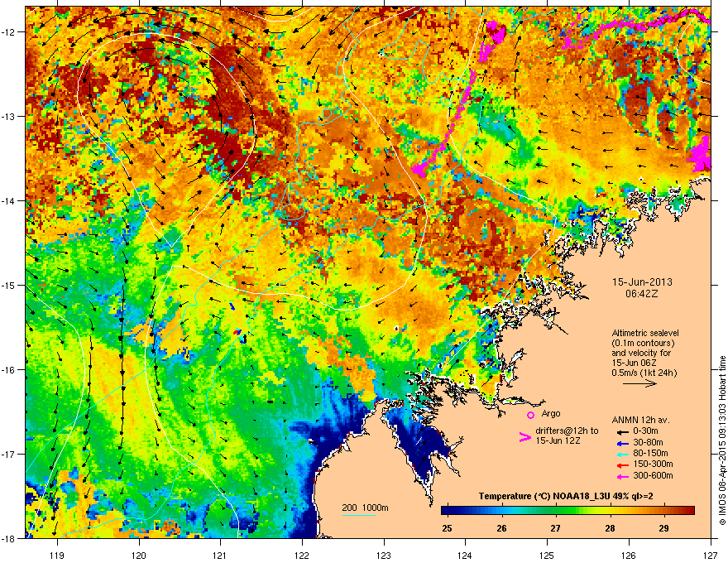Click the 127 longitude axis label

click(711, 555)
